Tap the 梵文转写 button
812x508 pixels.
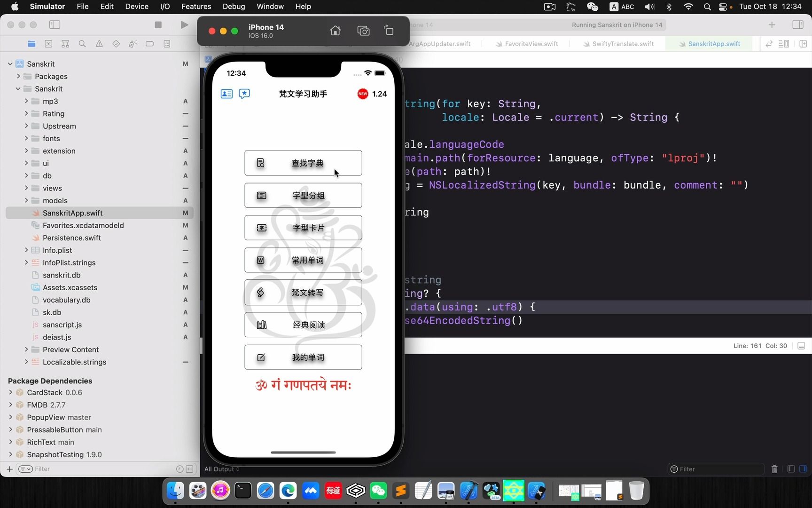click(x=303, y=293)
